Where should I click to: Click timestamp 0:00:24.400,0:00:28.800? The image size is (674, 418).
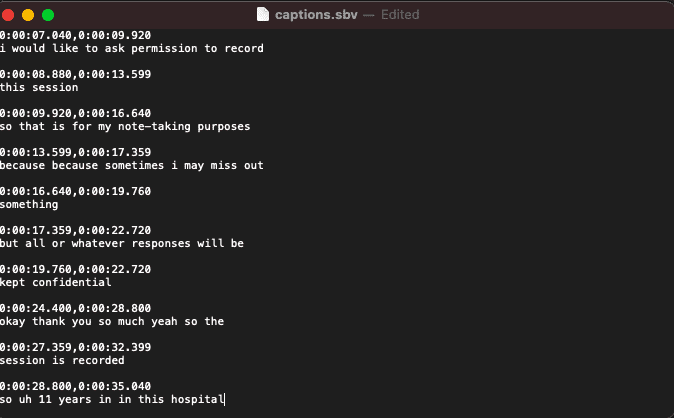[76, 308]
